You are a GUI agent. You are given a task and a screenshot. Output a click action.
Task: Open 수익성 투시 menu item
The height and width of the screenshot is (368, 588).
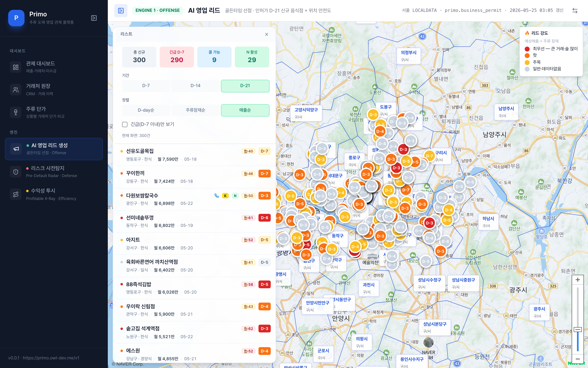coord(54,194)
